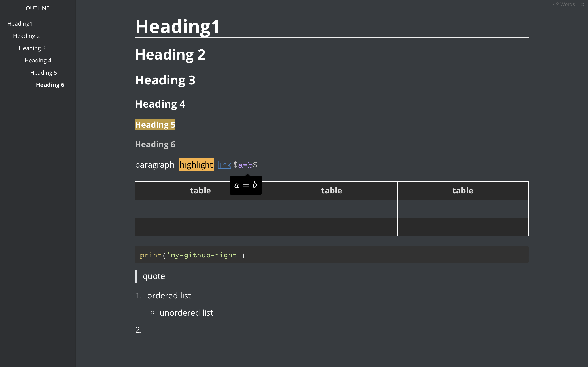
Task: Go to Heading 3 in outline sidebar
Action: pos(32,48)
